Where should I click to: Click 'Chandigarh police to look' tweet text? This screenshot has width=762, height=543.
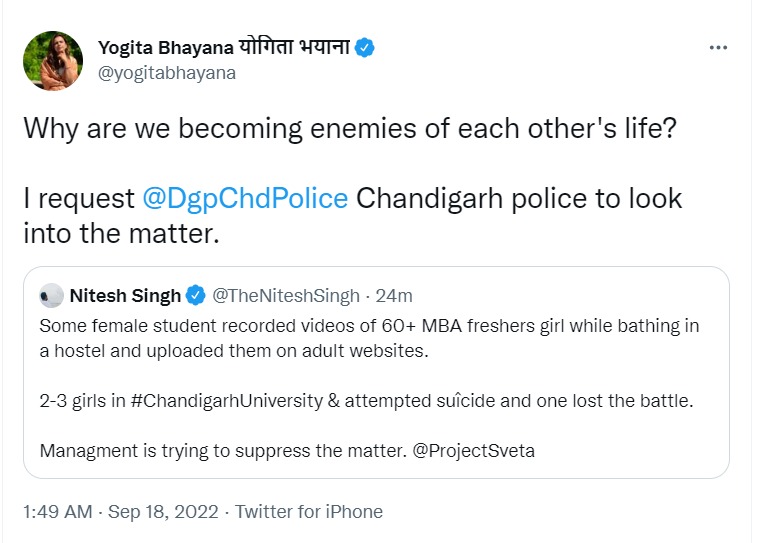click(518, 198)
